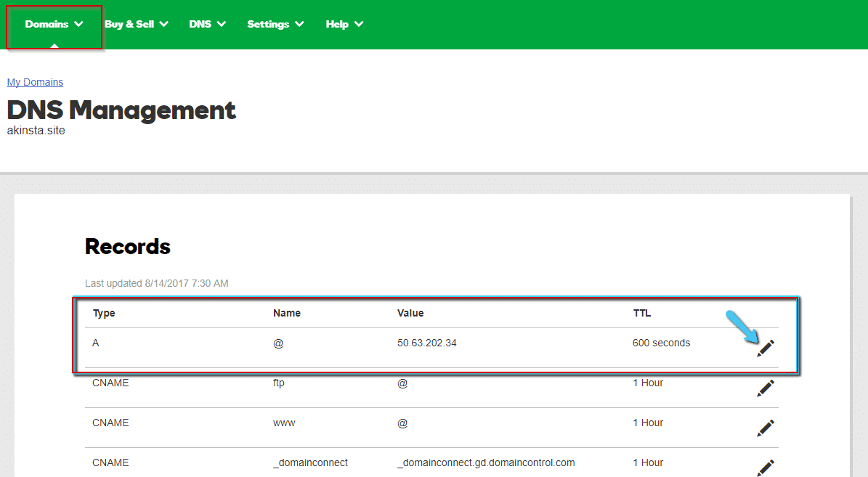This screenshot has height=477, width=868.
Task: Open the Help dropdown menu
Action: tap(344, 25)
